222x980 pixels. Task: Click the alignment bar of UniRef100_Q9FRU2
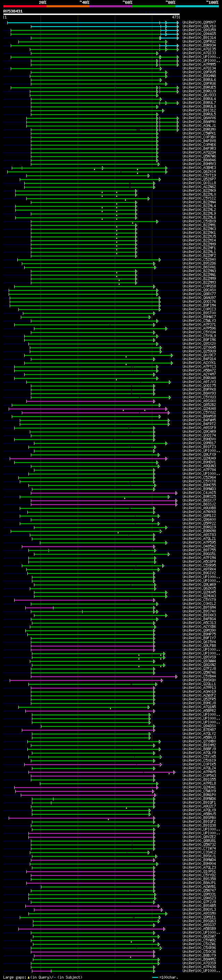point(93,41)
